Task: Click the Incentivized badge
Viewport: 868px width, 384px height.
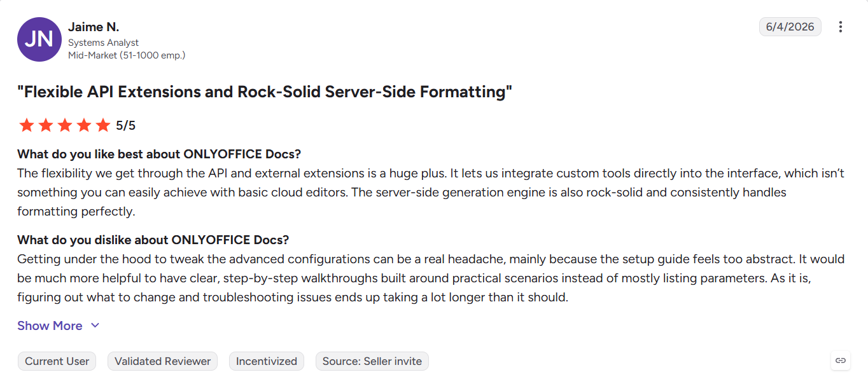Action: 267,361
